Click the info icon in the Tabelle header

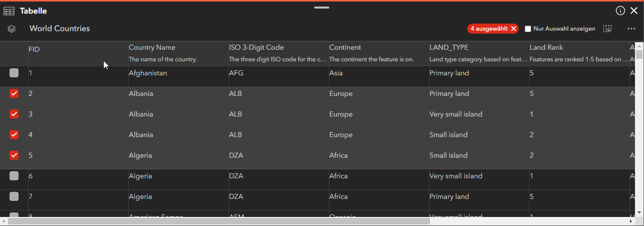tap(620, 11)
